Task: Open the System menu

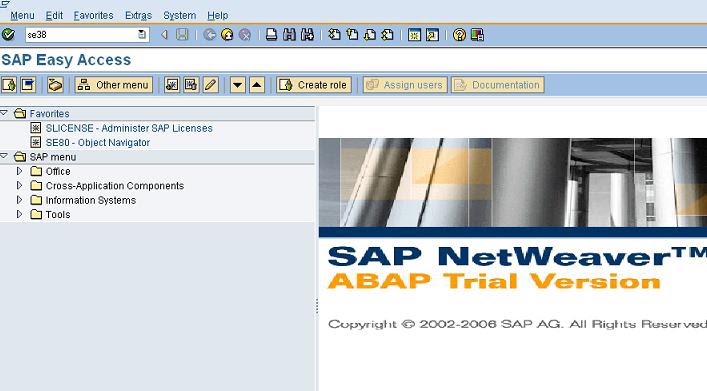Action: click(x=179, y=15)
